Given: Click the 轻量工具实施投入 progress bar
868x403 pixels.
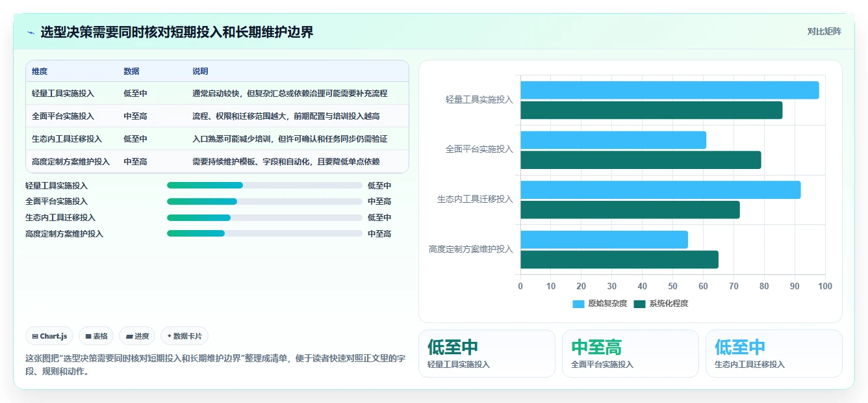Looking at the screenshot, I should (264, 185).
